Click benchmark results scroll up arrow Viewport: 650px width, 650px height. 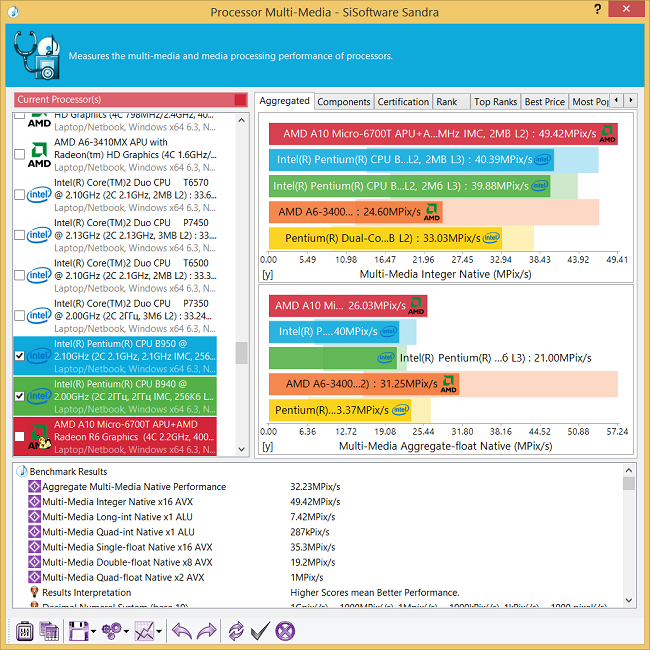(x=629, y=470)
